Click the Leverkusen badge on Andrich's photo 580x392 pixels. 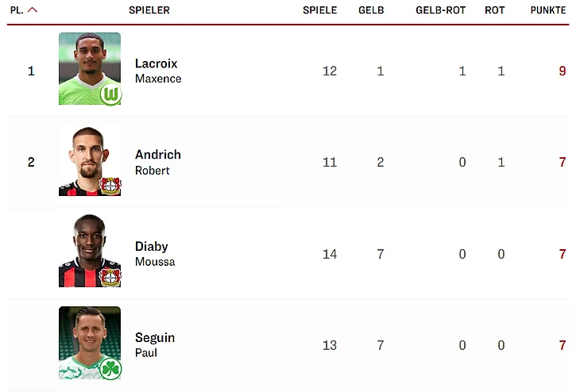[x=110, y=186]
